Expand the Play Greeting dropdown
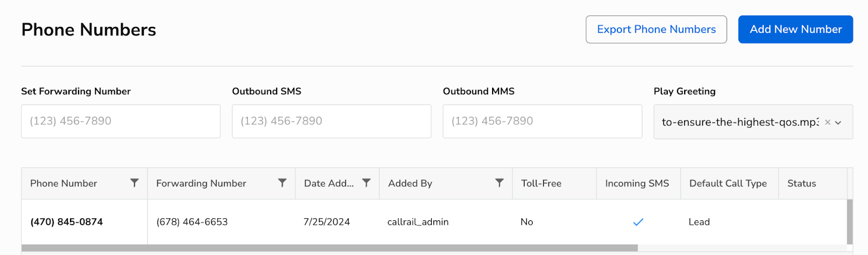This screenshot has width=868, height=255. (x=838, y=123)
